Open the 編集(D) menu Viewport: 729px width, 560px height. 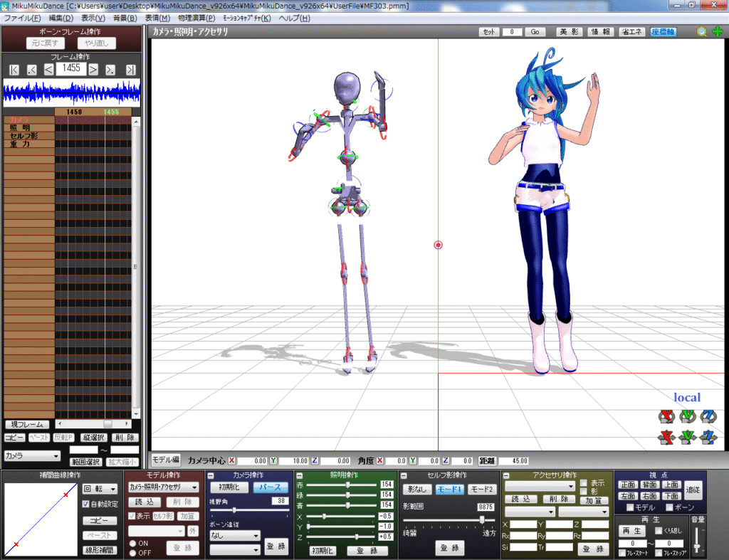61,18
